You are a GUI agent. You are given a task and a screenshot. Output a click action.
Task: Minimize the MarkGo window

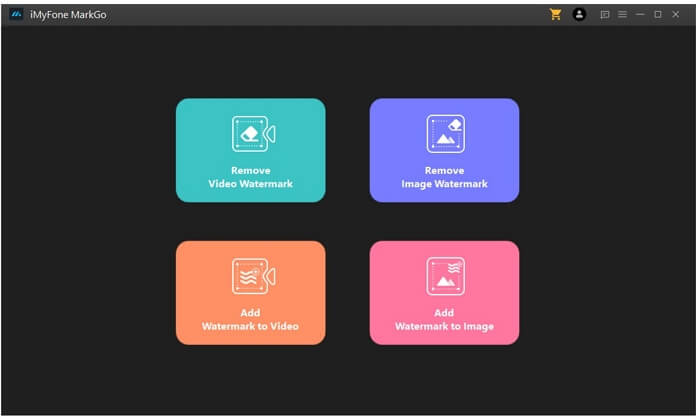640,15
